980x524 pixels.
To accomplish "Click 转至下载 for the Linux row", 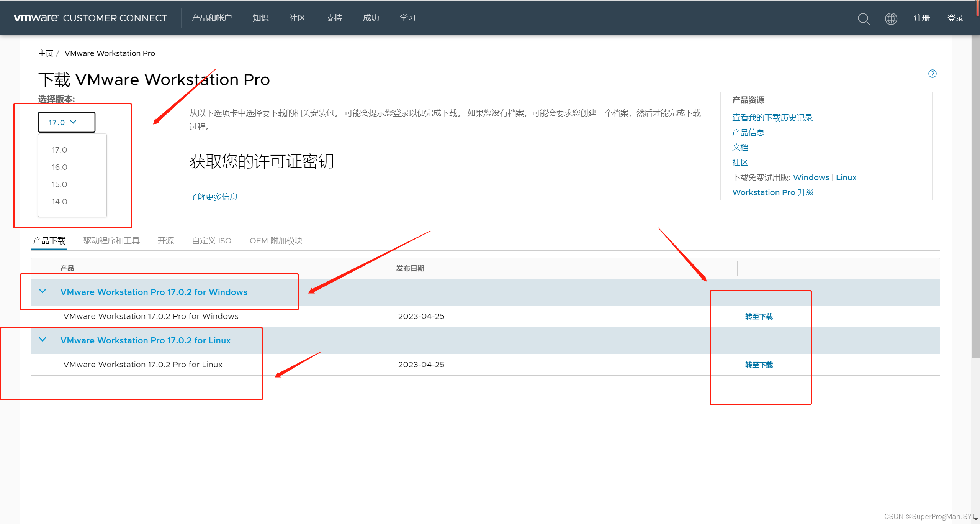I will pos(759,365).
